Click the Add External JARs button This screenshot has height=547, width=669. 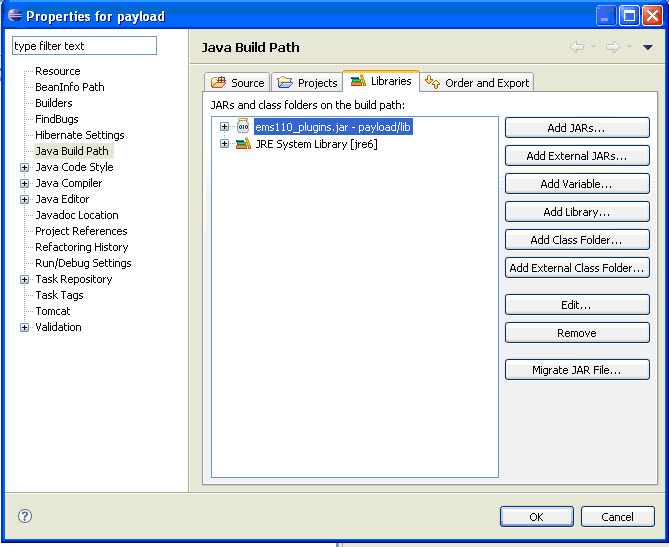(x=577, y=156)
